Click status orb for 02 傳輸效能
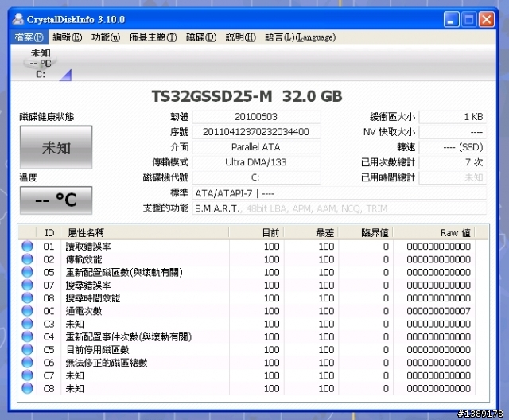 pyautogui.click(x=28, y=259)
